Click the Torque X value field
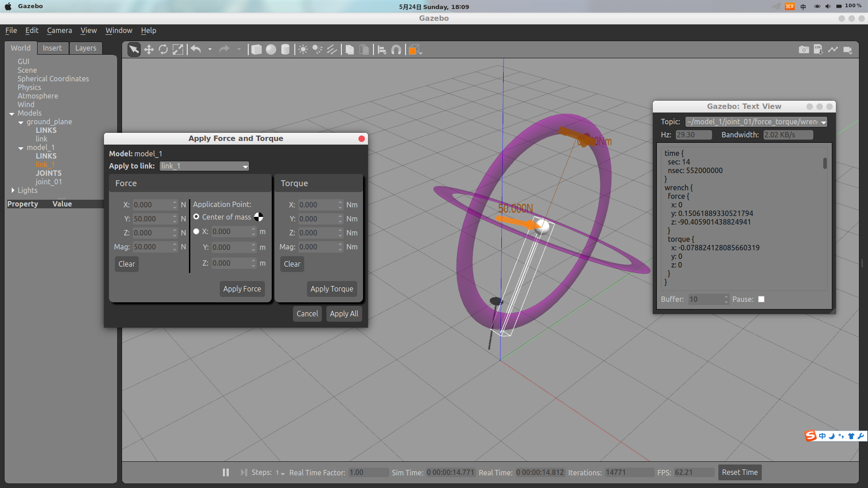Viewport: 868px width, 488px height. click(x=321, y=205)
